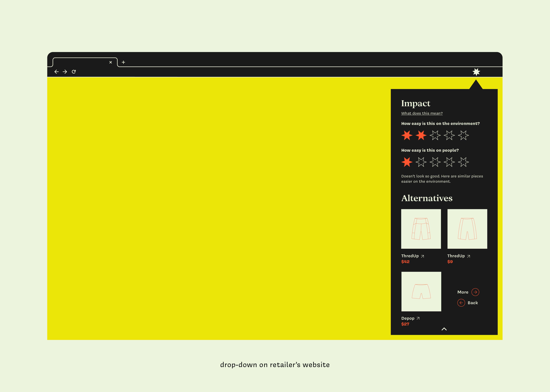
Task: Click the browser forward arrow
Action: click(x=65, y=72)
